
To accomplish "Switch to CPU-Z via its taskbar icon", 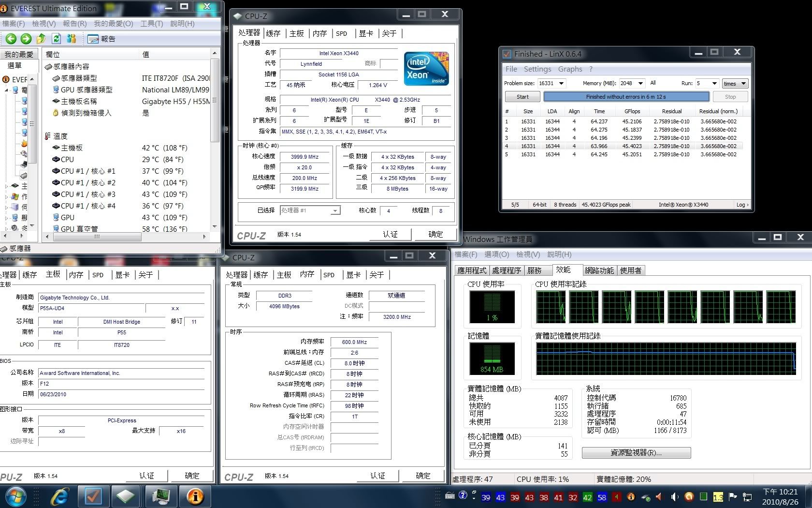I will 126,496.
